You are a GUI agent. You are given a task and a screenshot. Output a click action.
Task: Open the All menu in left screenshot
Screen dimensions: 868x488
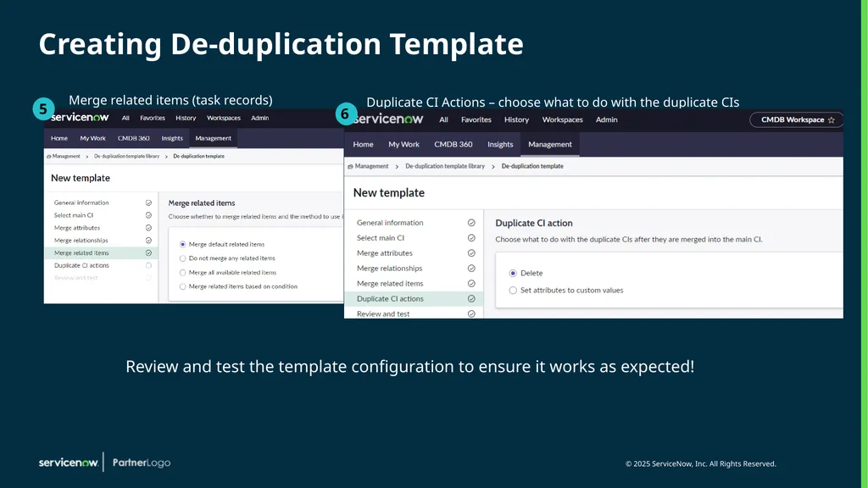pos(125,118)
